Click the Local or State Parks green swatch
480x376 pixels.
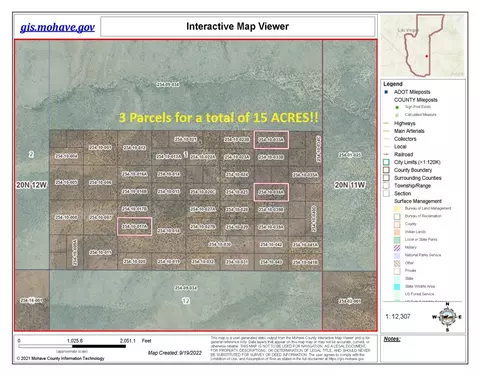tap(397, 240)
